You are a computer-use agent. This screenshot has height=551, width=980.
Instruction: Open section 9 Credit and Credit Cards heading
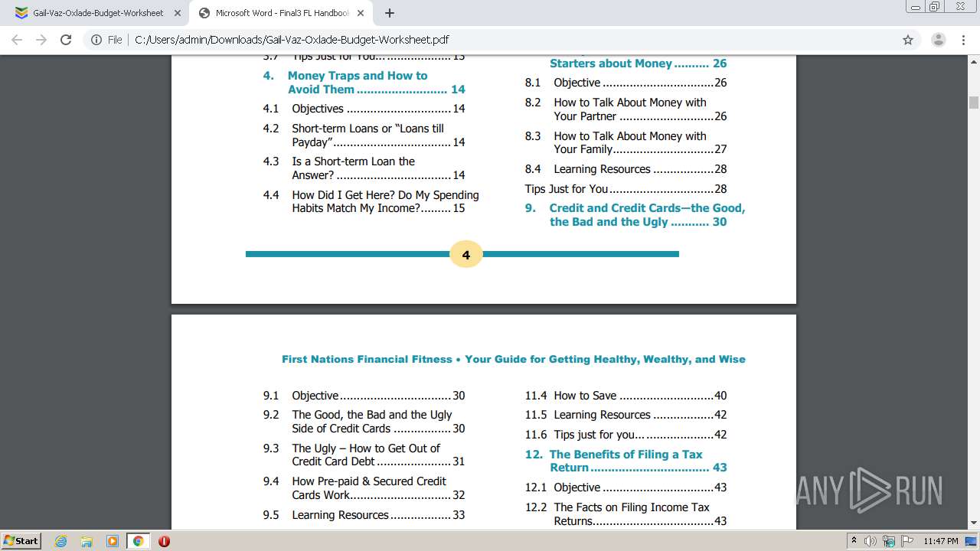pyautogui.click(x=635, y=215)
